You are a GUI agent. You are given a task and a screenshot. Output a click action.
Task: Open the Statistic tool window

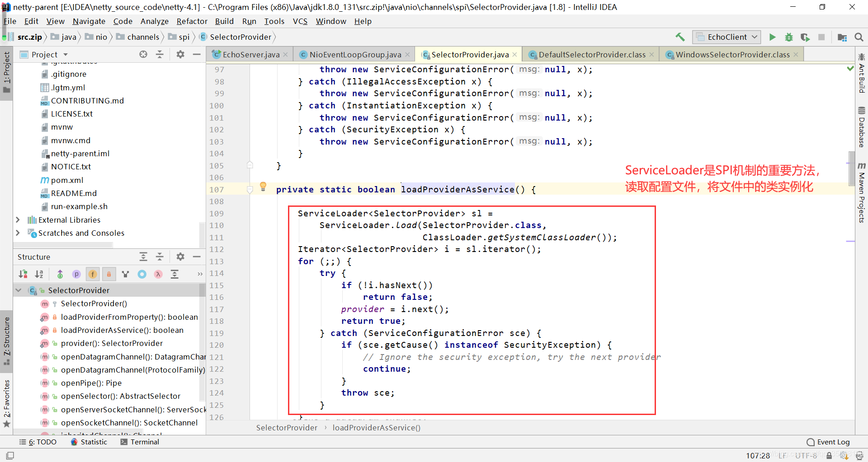(x=89, y=442)
